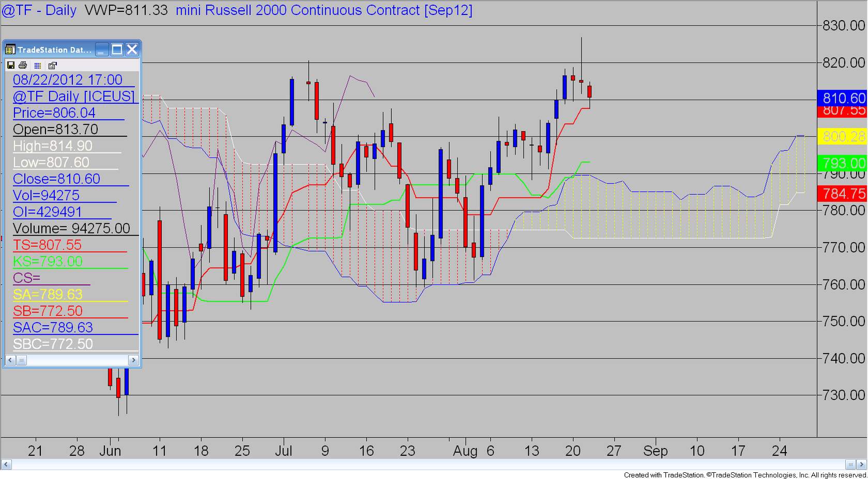
Task: Close the TradeStation Data Window
Action: 132,50
